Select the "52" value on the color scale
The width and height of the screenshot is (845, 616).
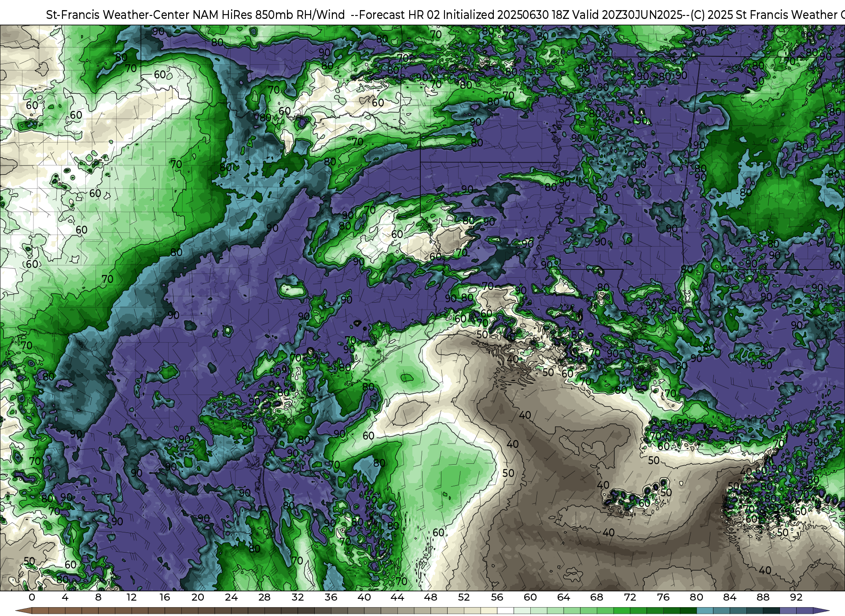[464, 598]
